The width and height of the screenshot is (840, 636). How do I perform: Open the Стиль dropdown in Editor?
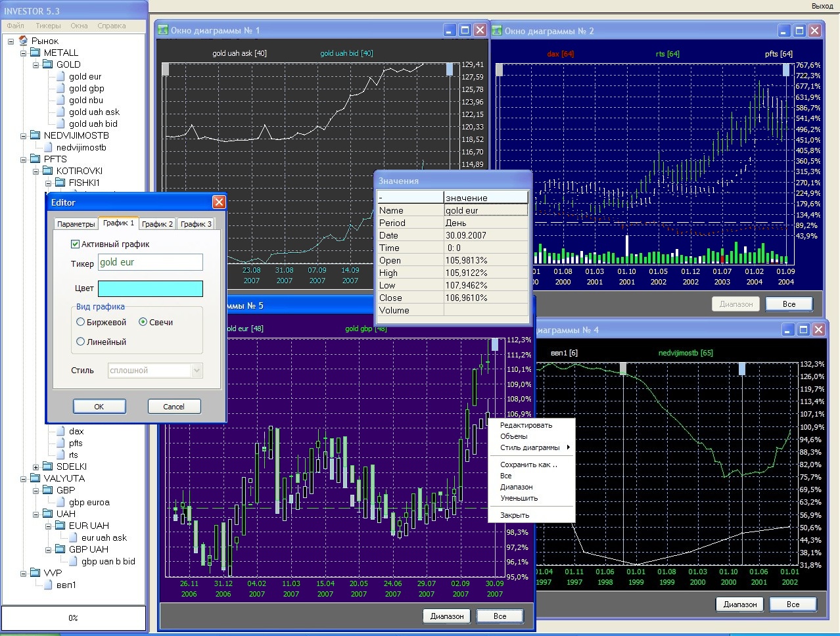[196, 371]
